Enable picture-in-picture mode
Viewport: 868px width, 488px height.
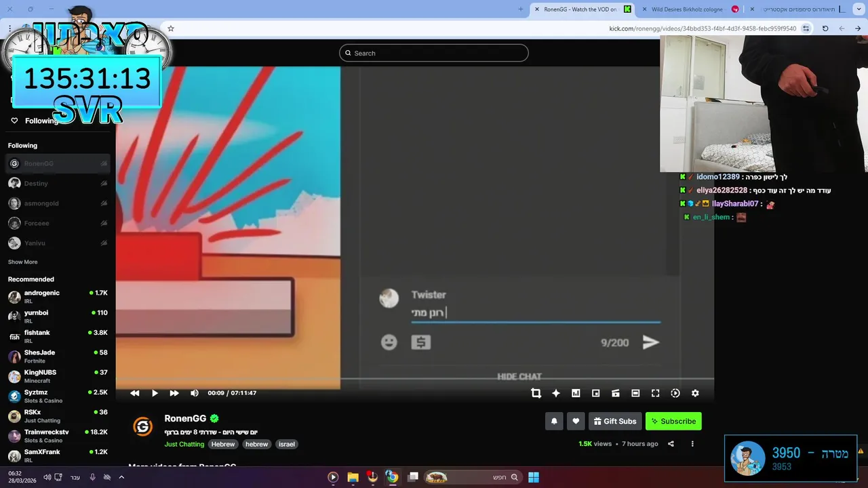(595, 393)
